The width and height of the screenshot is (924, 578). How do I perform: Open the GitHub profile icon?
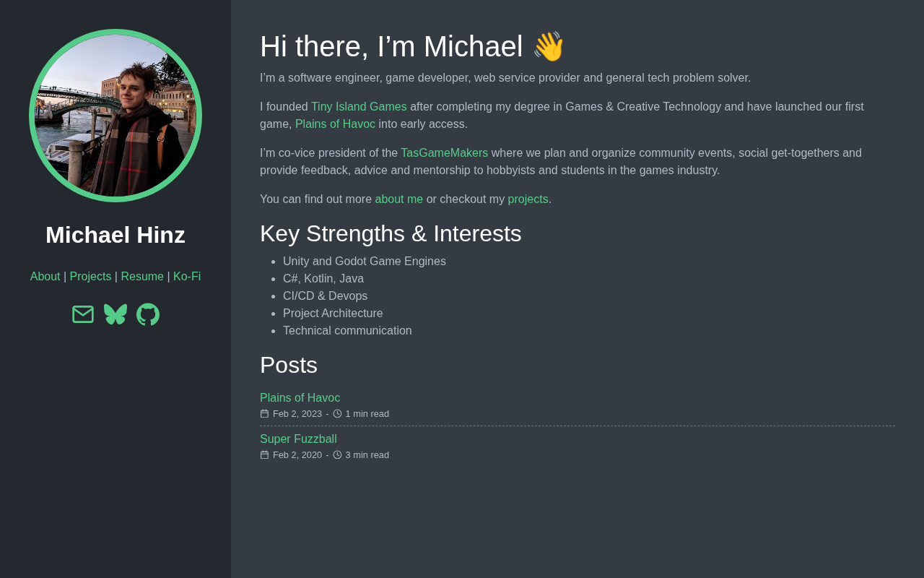[148, 314]
